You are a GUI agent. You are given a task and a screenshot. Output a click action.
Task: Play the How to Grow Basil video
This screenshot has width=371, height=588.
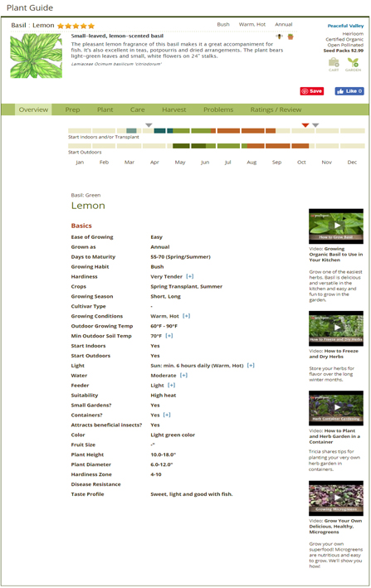tap(336, 226)
